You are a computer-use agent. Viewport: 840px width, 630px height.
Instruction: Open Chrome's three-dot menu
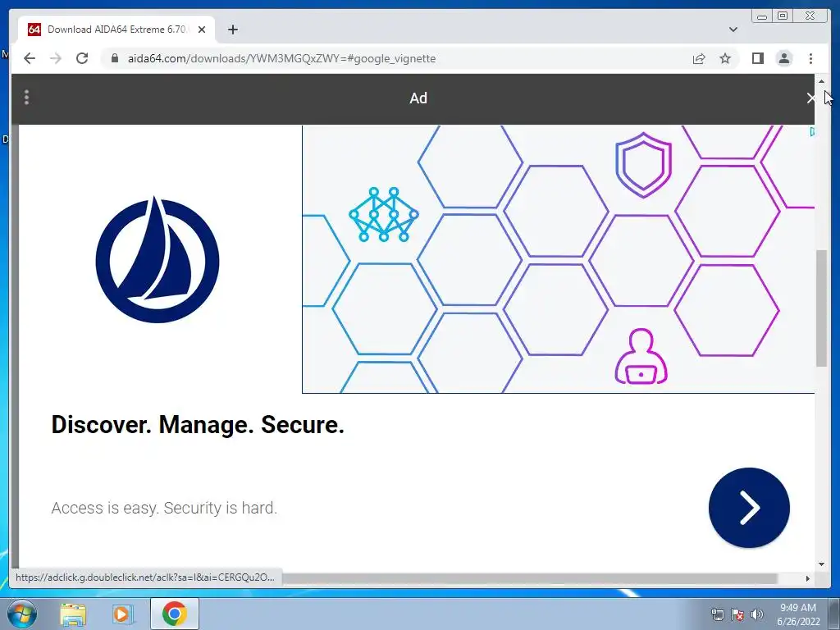[x=810, y=58]
